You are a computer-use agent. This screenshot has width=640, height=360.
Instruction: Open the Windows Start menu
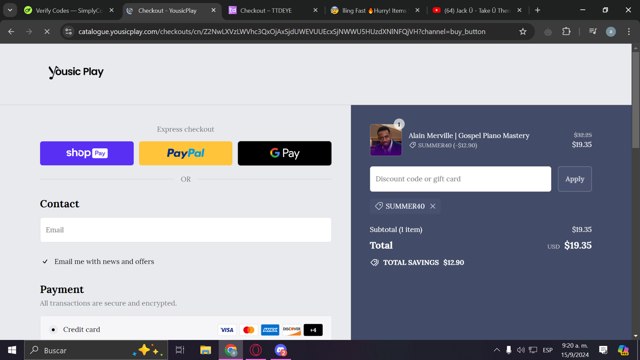[12, 350]
